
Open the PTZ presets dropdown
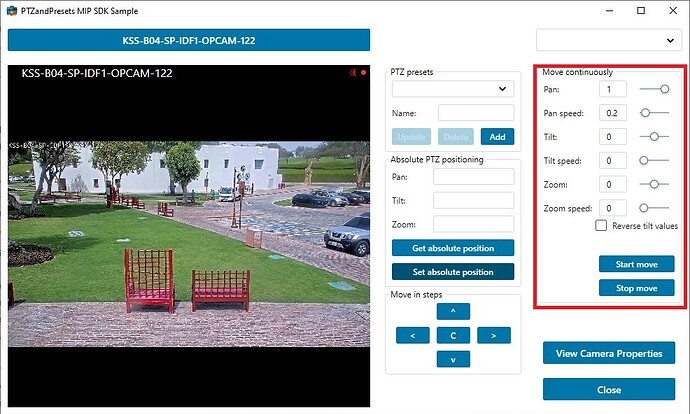[x=452, y=89]
